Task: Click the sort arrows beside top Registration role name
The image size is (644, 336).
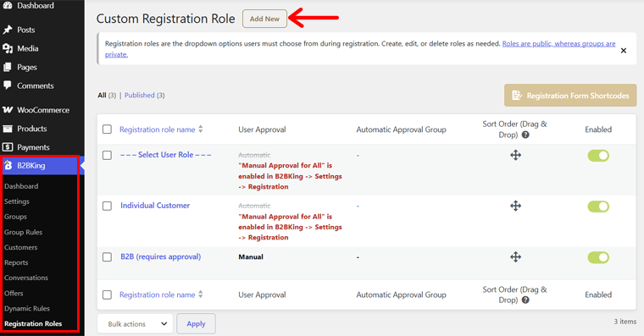Action: 201,129
